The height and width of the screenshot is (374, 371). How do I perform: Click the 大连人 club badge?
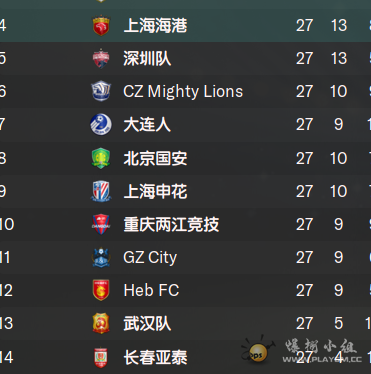click(x=101, y=124)
